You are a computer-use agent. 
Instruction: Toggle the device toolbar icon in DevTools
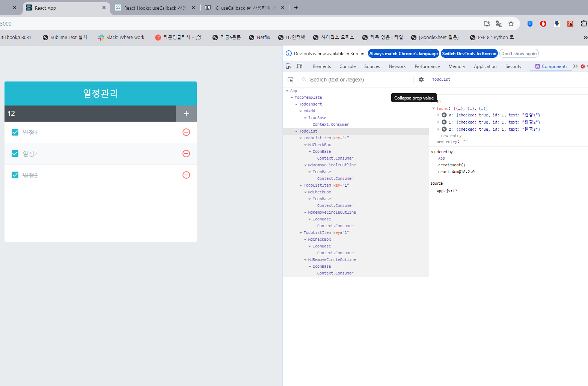pos(299,66)
